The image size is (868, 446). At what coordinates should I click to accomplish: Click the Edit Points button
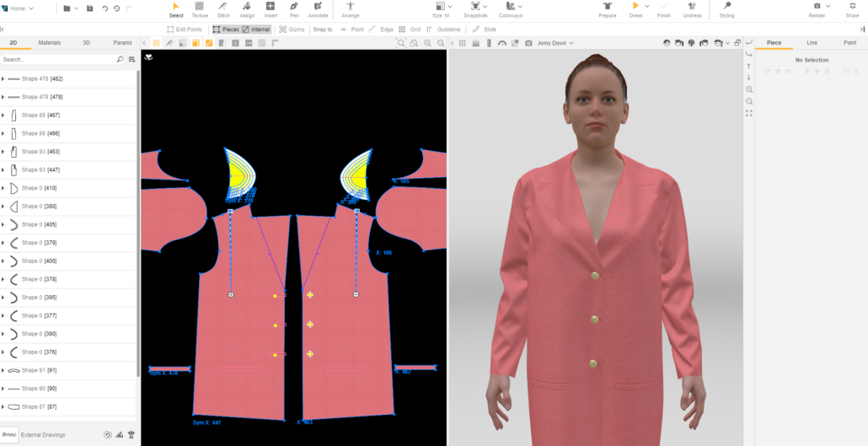point(184,30)
